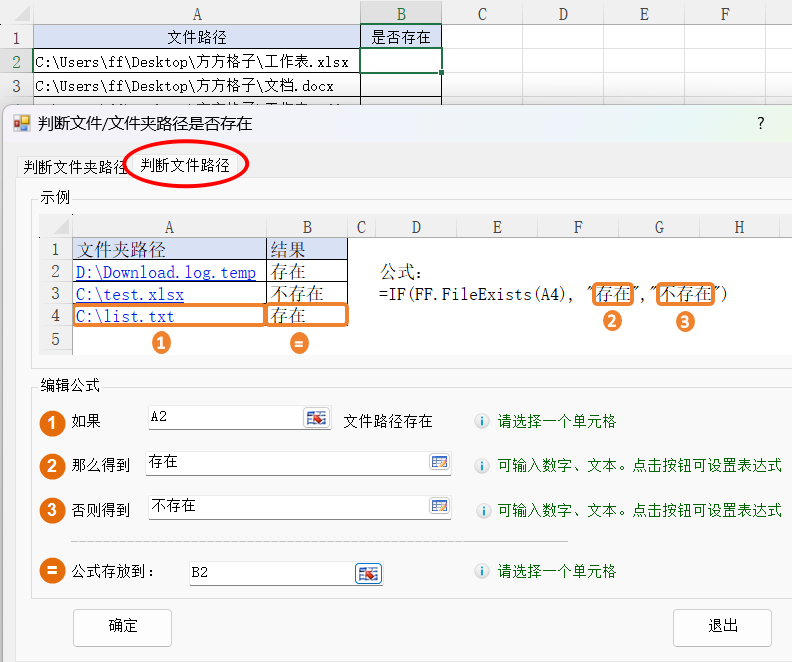792x662 pixels.
Task: Click the 那么得到 text field
Action: 285,463
